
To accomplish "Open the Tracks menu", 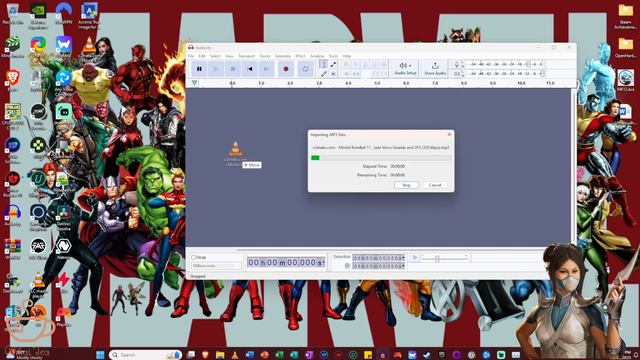I will (x=265, y=56).
